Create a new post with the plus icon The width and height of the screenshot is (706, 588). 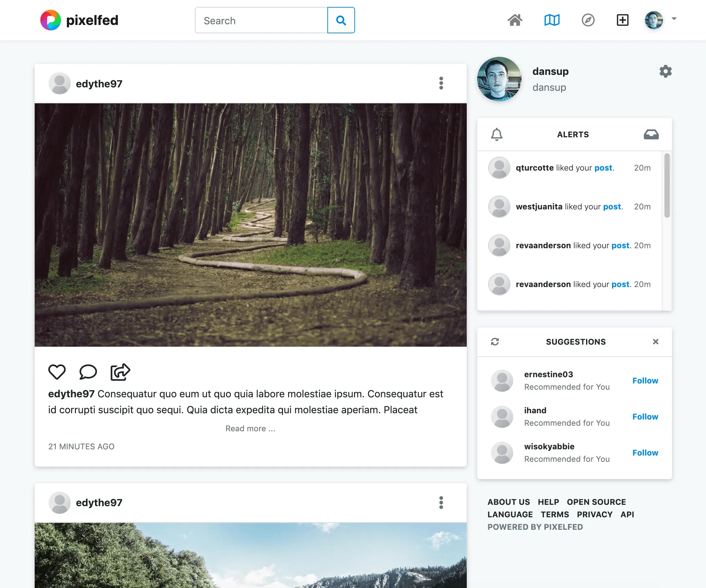[623, 20]
